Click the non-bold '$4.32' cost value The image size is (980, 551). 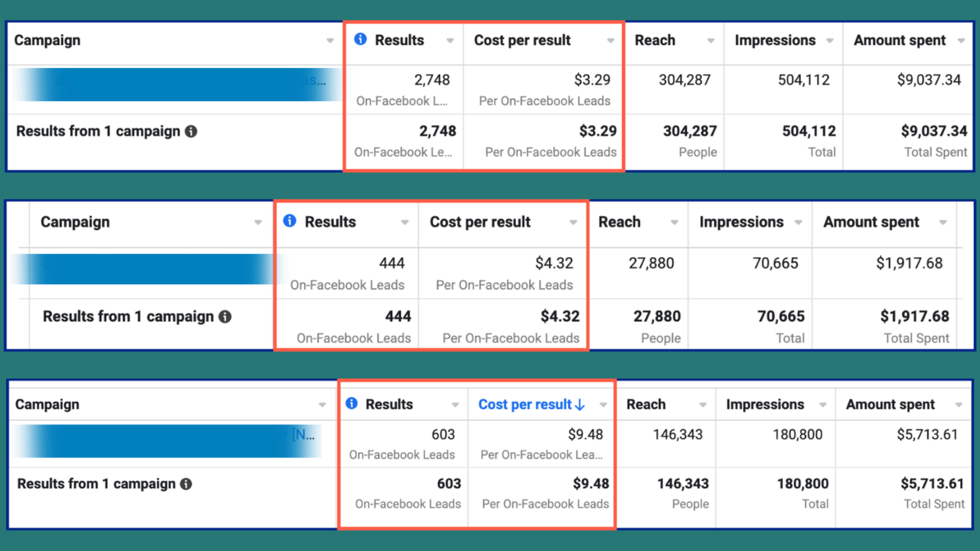coord(554,263)
